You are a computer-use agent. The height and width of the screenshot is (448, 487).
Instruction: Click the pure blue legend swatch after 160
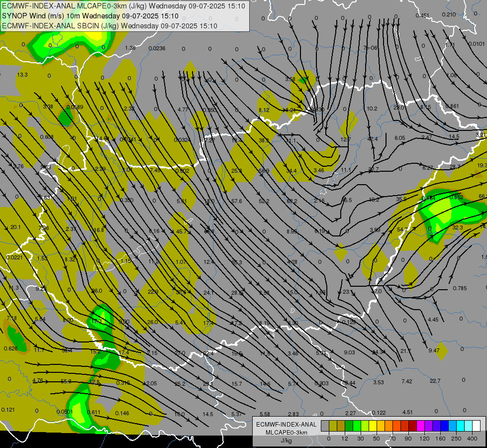pos(444,426)
